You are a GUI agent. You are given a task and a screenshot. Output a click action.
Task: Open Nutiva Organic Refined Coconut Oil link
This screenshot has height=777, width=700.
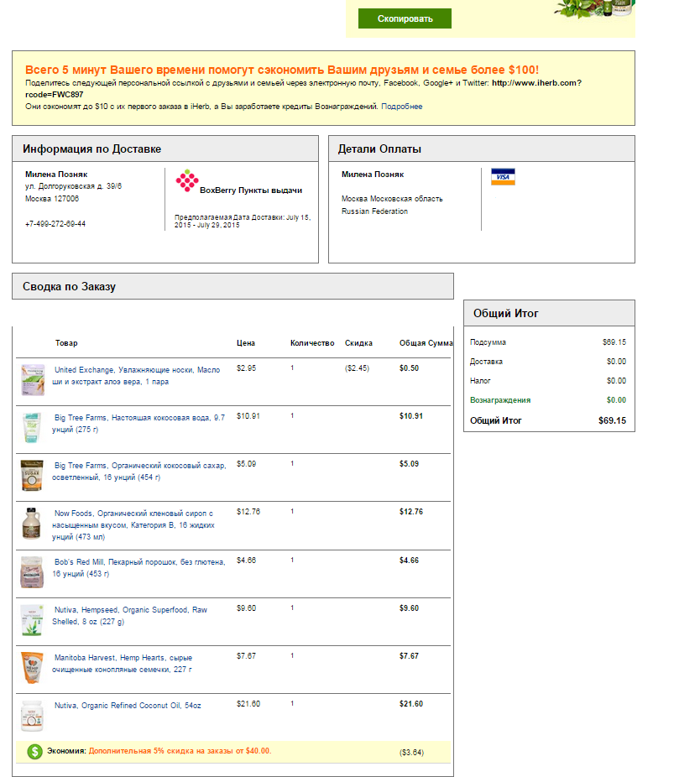(x=128, y=706)
